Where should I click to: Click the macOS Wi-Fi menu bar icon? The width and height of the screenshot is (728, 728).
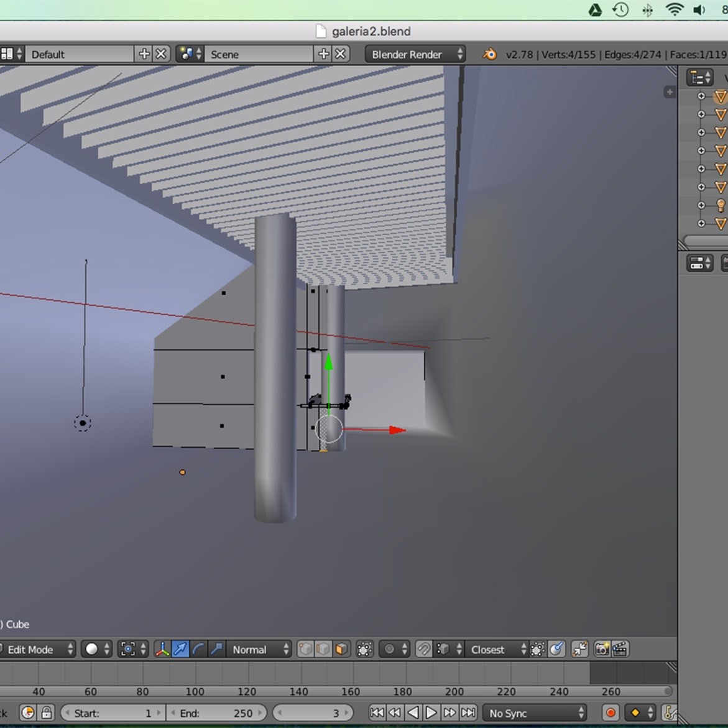coord(674,9)
